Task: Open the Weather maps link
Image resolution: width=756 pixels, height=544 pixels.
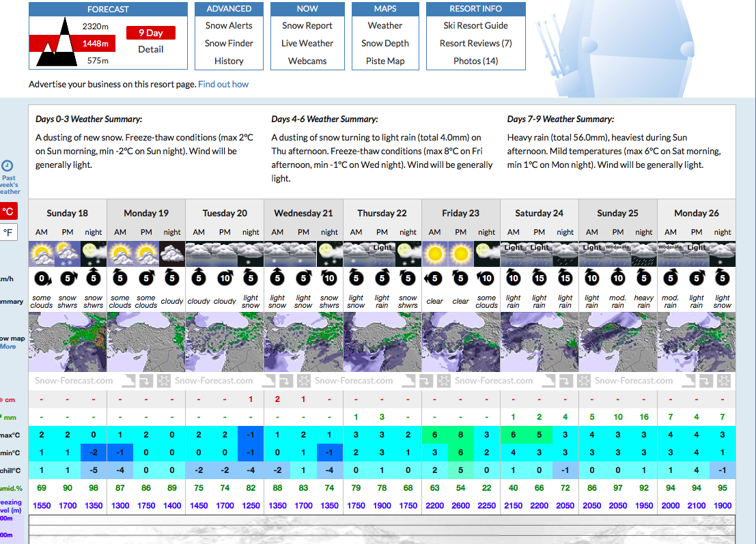Action: click(x=385, y=25)
